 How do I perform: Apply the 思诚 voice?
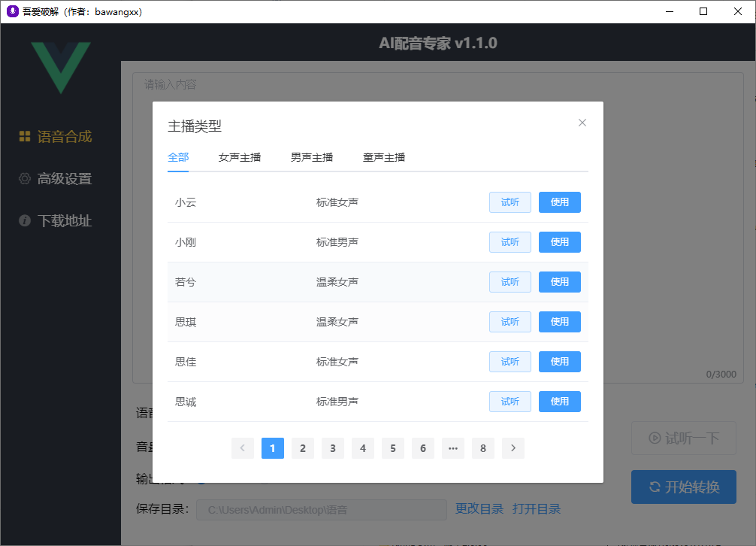tap(559, 402)
